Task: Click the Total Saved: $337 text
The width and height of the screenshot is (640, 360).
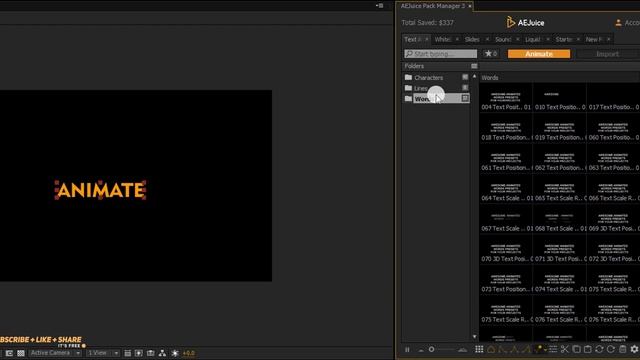Action: click(x=427, y=23)
